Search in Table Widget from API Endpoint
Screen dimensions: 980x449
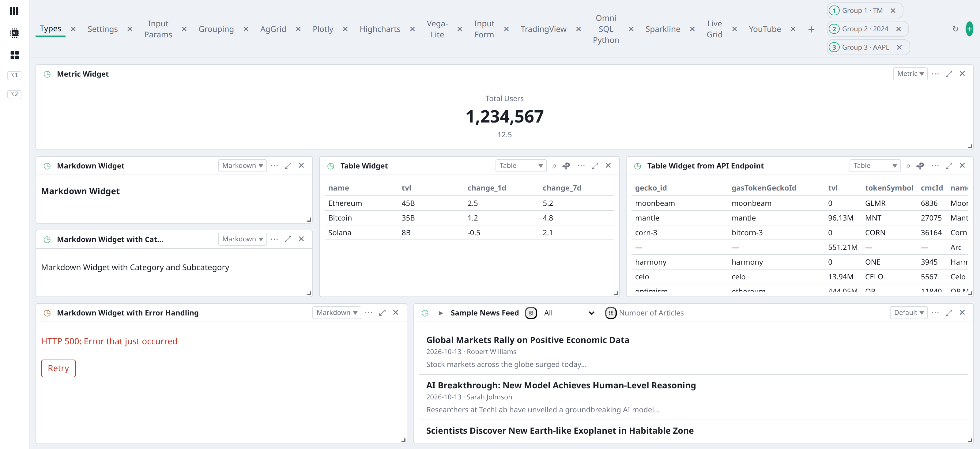click(908, 166)
